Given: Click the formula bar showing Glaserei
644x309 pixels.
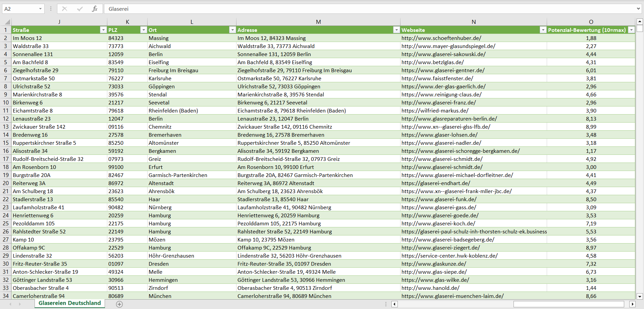Looking at the screenshot, I should [201, 9].
